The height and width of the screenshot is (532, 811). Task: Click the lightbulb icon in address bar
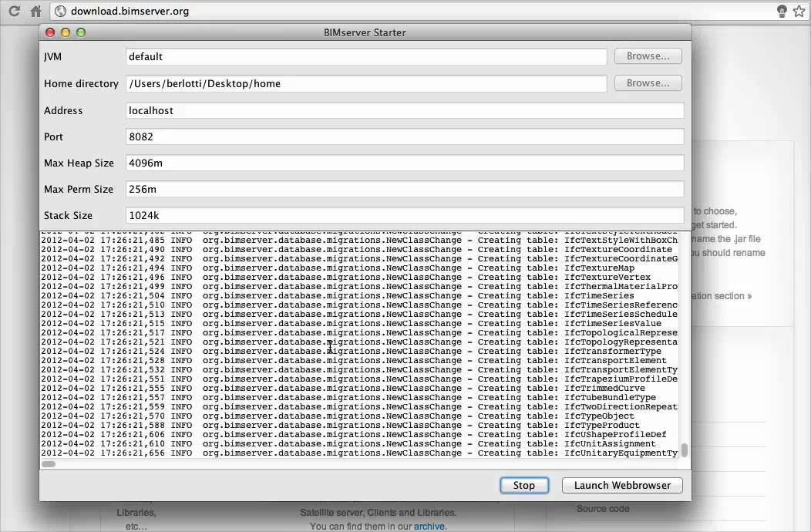click(x=782, y=11)
